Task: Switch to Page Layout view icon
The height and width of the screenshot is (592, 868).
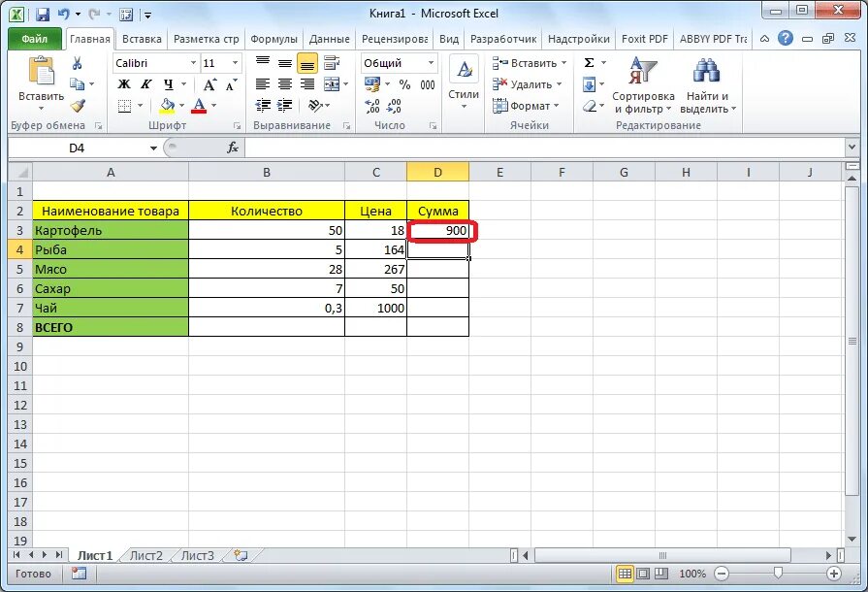Action: (642, 574)
